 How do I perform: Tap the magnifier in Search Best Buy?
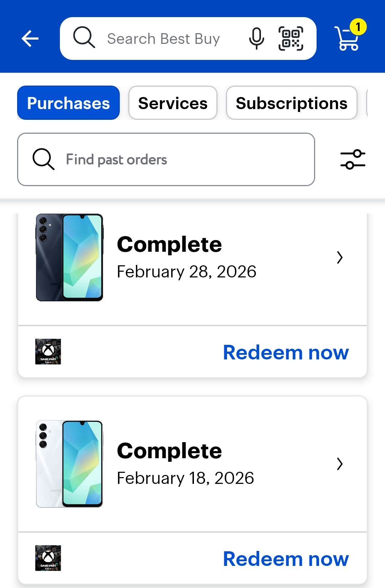tap(84, 37)
